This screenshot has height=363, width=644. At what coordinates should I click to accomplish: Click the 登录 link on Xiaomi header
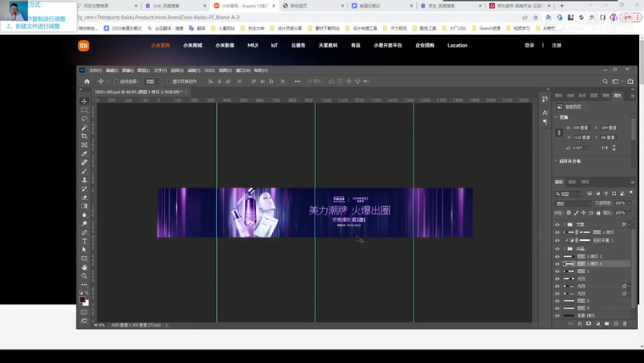(530, 46)
